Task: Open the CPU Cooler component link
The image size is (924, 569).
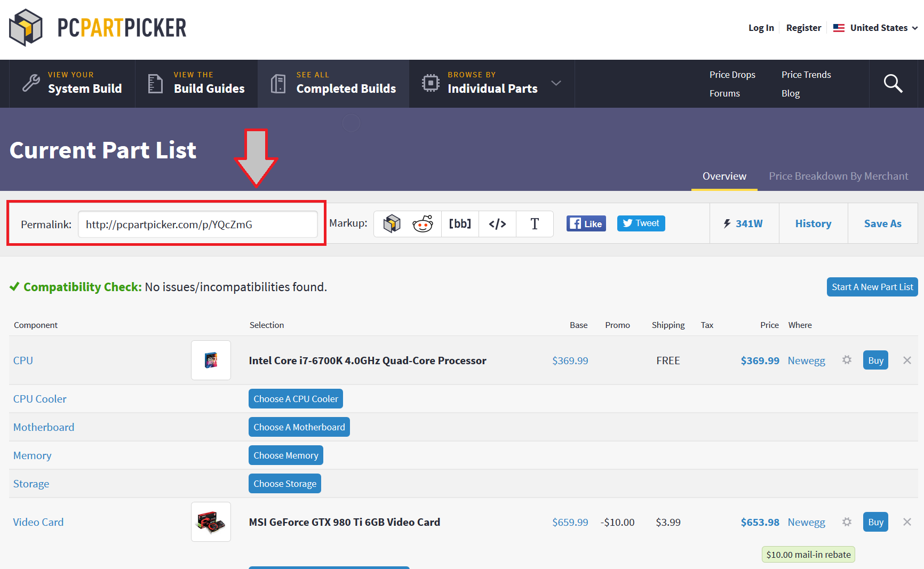Action: pos(40,399)
